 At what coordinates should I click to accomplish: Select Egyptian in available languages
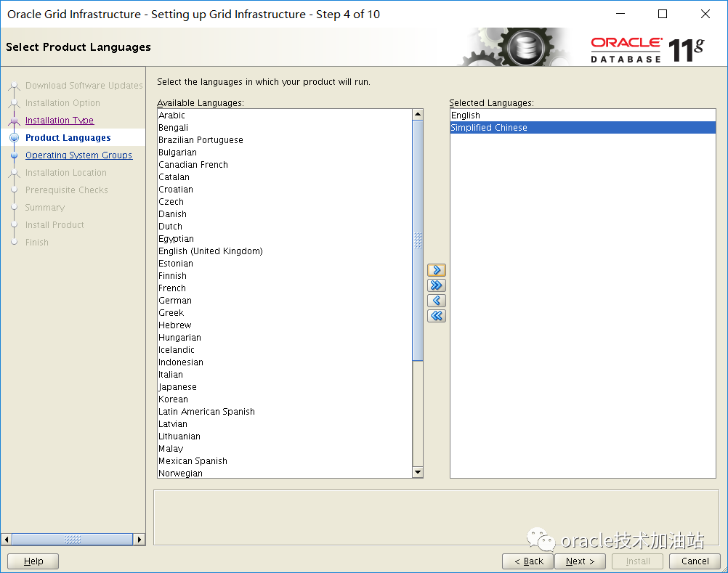285,238
